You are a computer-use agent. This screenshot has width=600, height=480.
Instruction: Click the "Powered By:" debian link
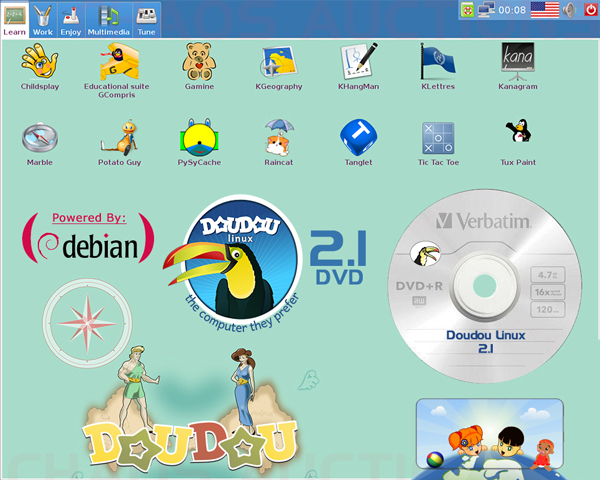[89, 217]
